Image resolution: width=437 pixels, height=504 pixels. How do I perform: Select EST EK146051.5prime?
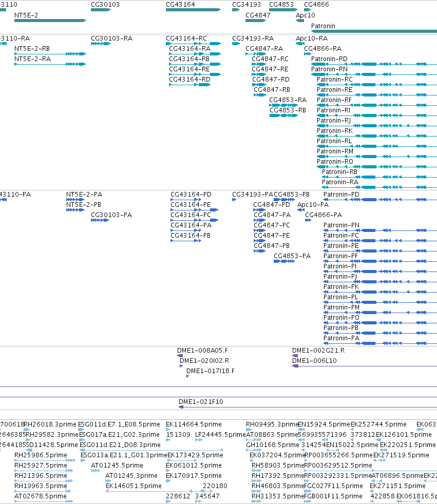click(134, 487)
